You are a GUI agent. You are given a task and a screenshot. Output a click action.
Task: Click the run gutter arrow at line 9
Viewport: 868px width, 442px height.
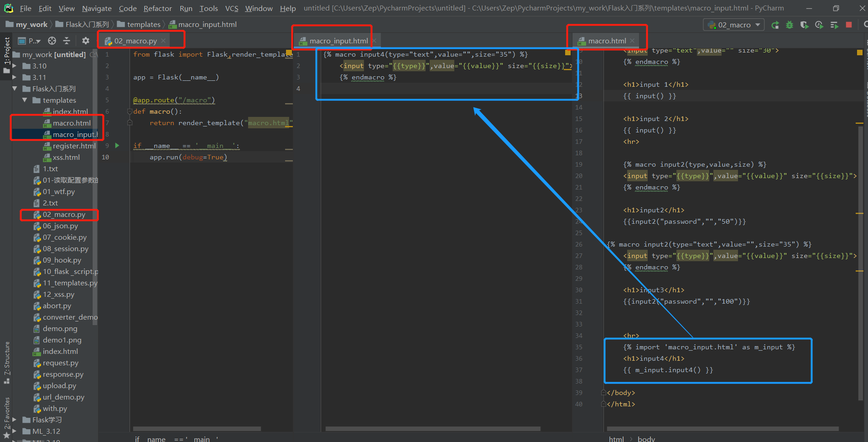click(117, 146)
